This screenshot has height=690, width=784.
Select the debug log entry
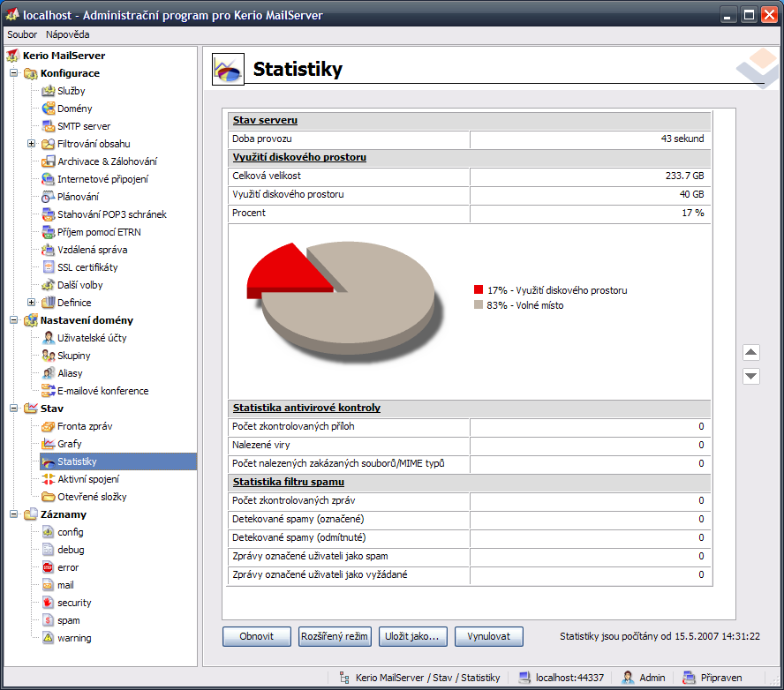click(x=71, y=550)
